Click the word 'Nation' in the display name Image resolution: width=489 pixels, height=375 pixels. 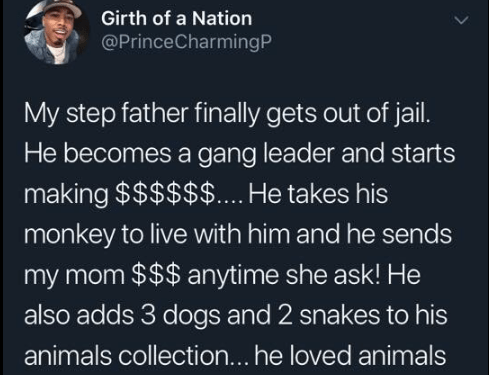[x=222, y=18]
